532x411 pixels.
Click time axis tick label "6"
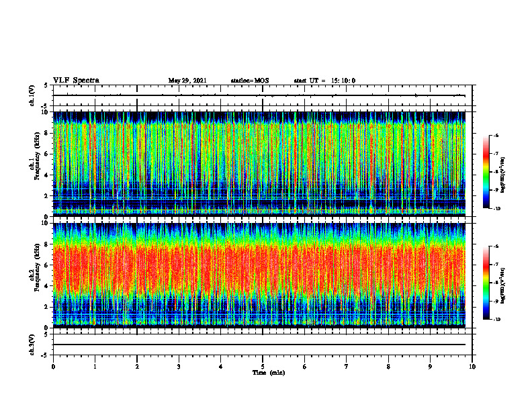pyautogui.click(x=305, y=367)
